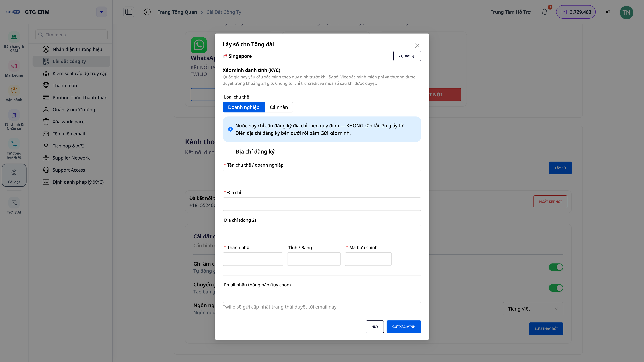
Task: Switch interface language via VI selector
Action: pos(608,12)
